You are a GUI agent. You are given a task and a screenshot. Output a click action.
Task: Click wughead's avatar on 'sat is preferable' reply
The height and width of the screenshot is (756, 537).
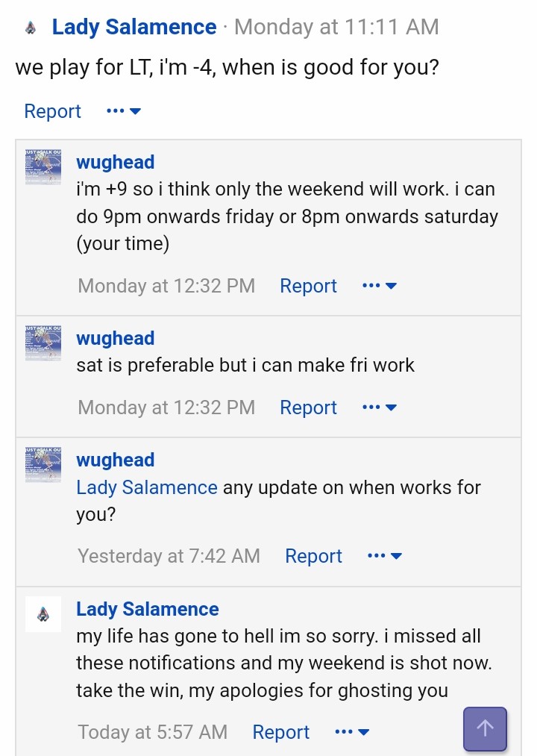(43, 343)
